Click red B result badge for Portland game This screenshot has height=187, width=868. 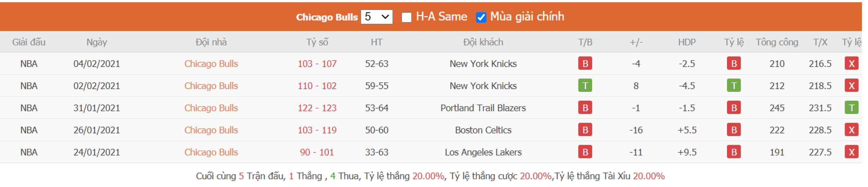tap(585, 108)
